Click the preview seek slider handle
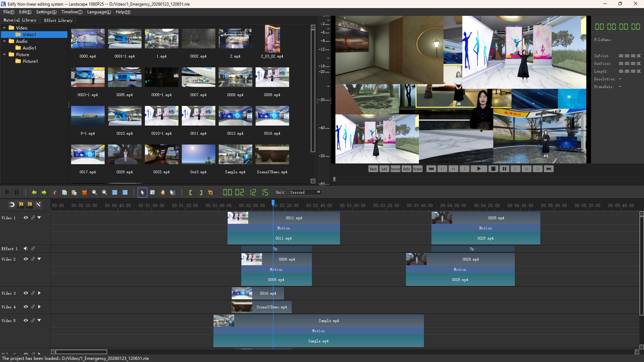The width and height of the screenshot is (644, 362). pyautogui.click(x=334, y=179)
